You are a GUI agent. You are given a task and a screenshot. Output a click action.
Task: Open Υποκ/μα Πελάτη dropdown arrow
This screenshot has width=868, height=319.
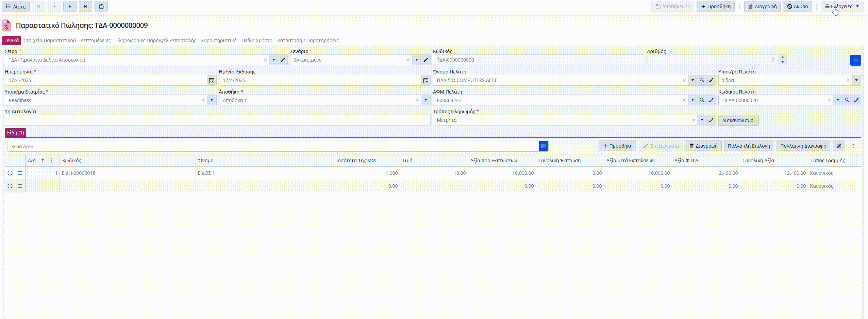pyautogui.click(x=856, y=80)
